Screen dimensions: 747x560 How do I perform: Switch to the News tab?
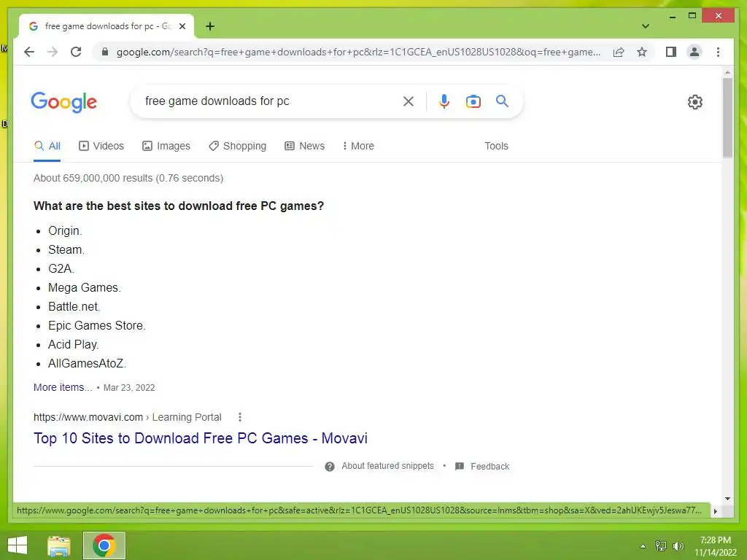(x=304, y=146)
